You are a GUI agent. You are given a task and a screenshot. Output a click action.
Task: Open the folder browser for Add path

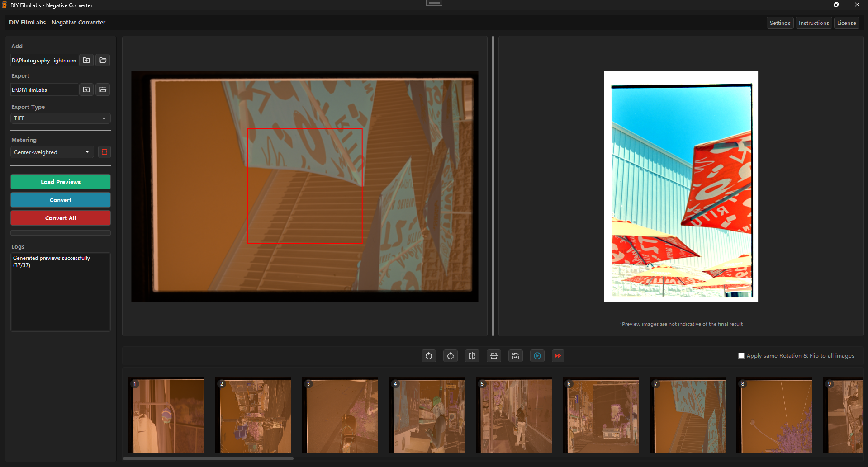[x=102, y=60]
